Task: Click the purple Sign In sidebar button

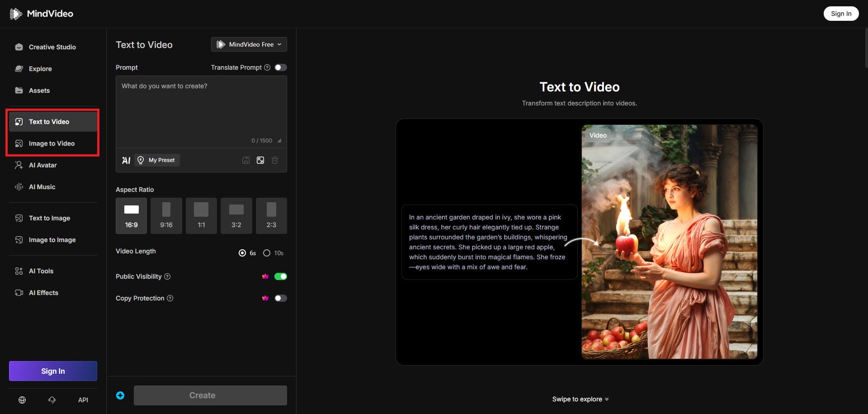Action: pos(53,371)
